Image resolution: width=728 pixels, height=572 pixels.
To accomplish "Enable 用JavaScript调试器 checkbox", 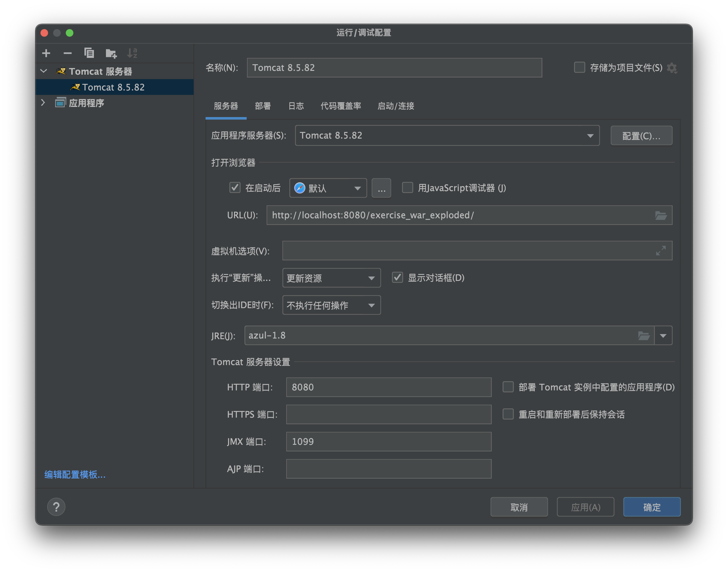I will [x=407, y=188].
